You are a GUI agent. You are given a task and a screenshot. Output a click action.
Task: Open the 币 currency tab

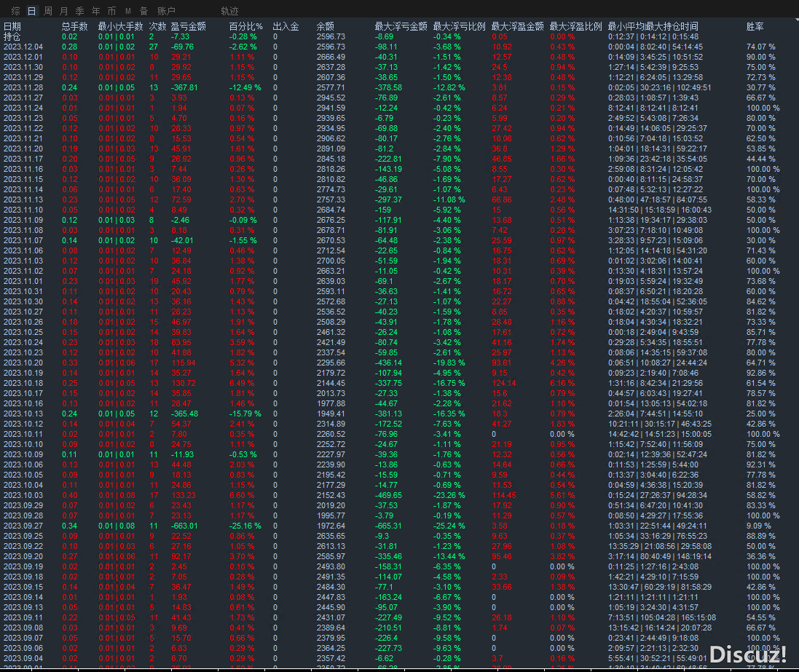[111, 11]
